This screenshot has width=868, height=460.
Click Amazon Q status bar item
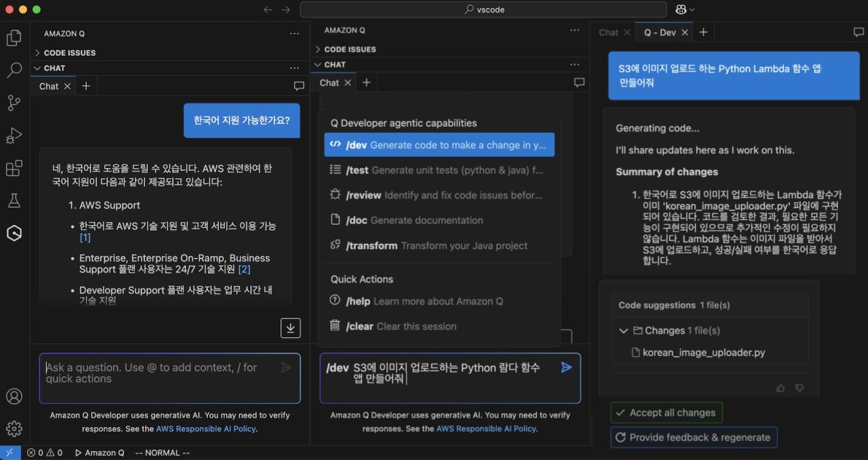[x=100, y=453]
